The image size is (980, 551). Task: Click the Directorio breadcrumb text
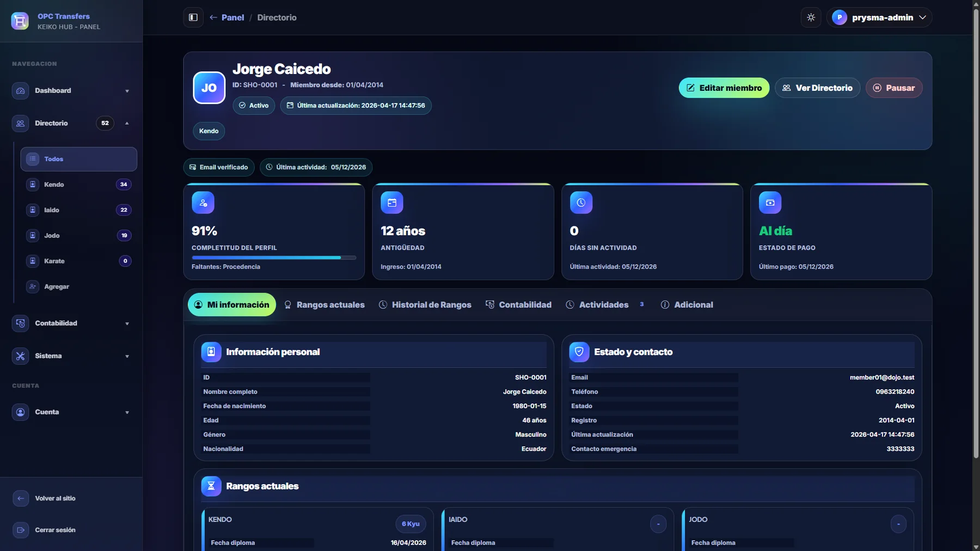click(277, 17)
